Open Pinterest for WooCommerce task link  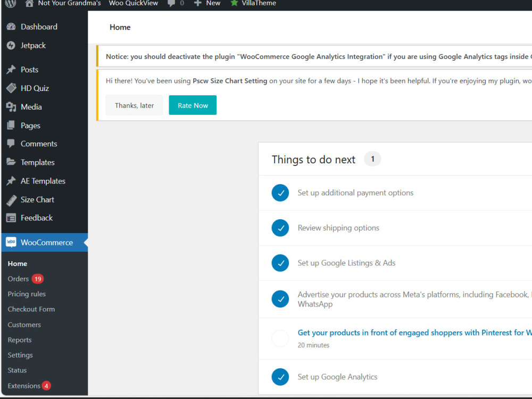414,332
